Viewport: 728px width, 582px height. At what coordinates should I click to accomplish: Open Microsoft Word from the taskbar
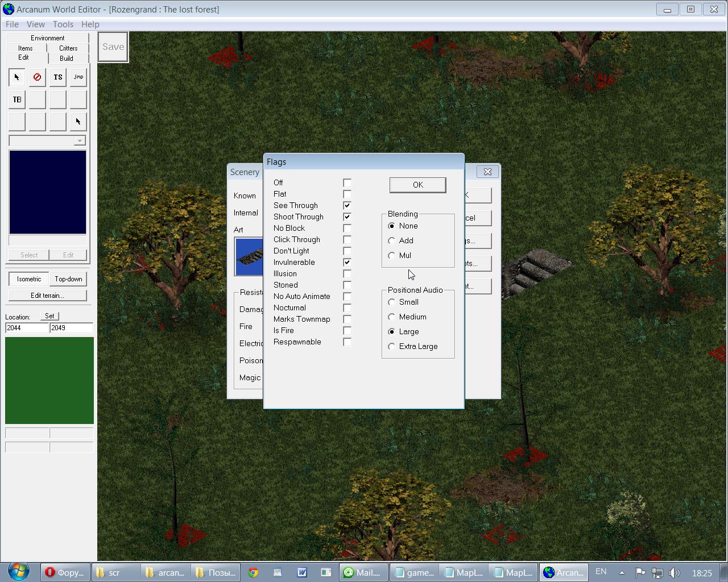301,572
